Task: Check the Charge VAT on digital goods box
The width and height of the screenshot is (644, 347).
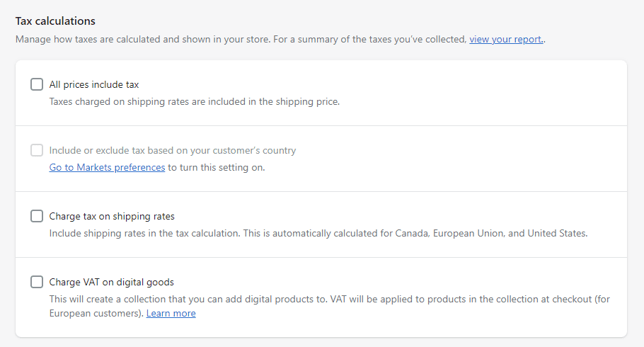Action: 37,282
